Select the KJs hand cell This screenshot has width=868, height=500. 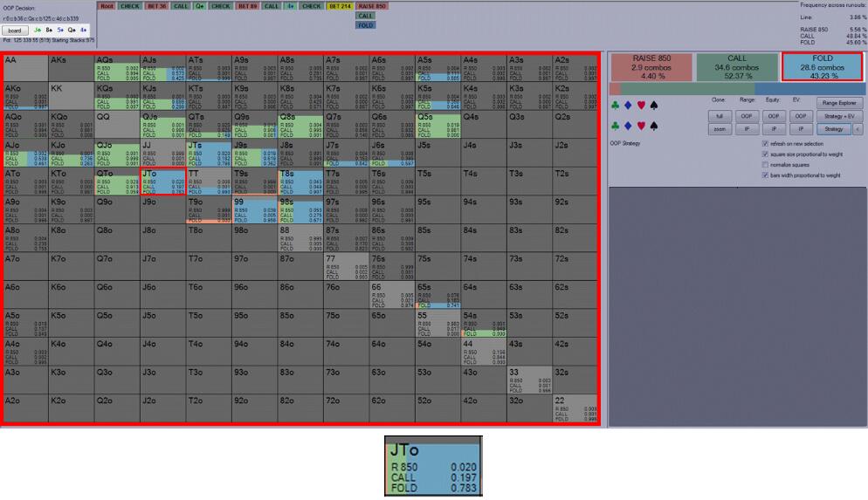[162, 96]
